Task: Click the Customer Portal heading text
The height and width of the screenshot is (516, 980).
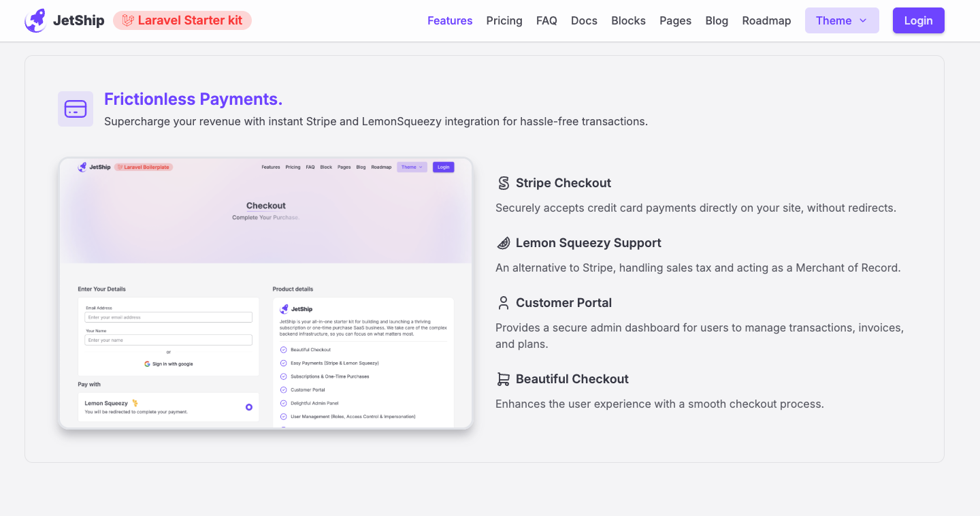Action: point(563,303)
